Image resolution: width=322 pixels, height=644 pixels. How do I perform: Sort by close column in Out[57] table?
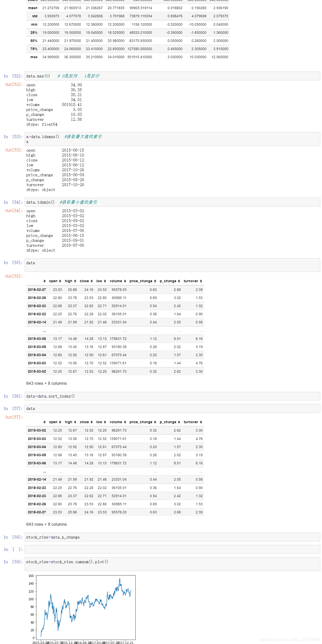coord(92,422)
